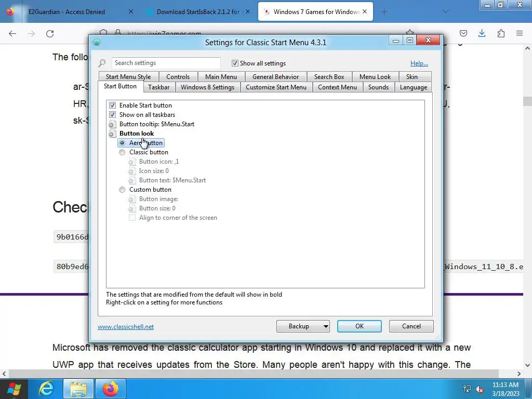Screen dimensions: 532x399
Task: Click the network tray icon
Action: pyautogui.click(x=467, y=389)
